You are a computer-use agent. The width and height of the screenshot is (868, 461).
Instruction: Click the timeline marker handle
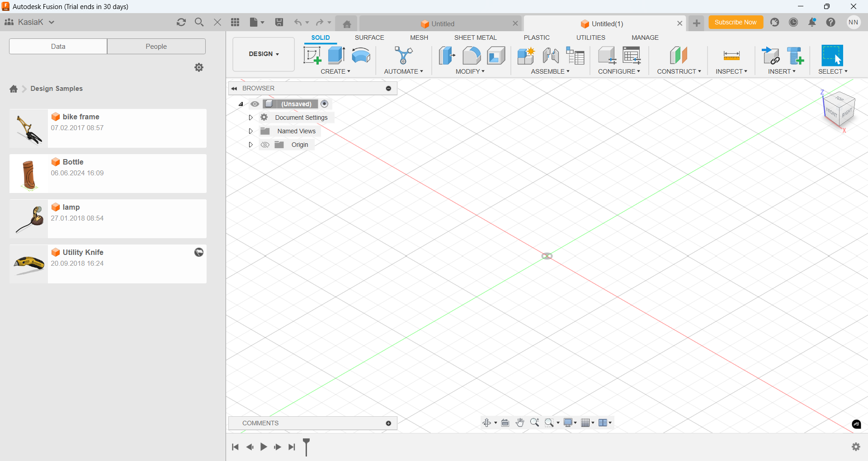306,447
